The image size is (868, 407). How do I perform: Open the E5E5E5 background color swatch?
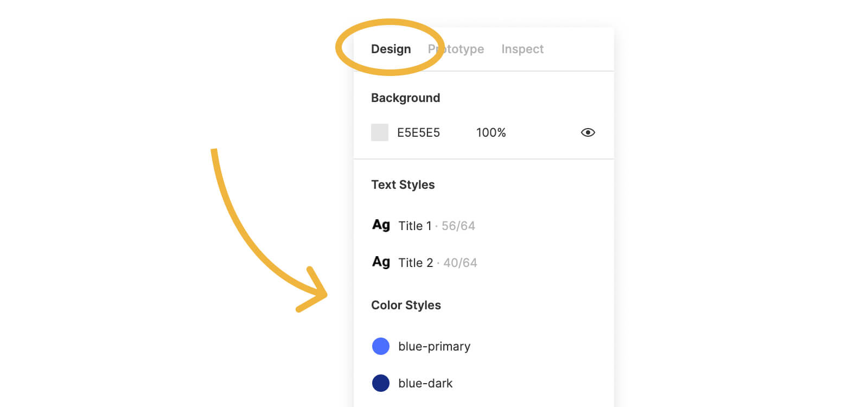click(x=380, y=132)
